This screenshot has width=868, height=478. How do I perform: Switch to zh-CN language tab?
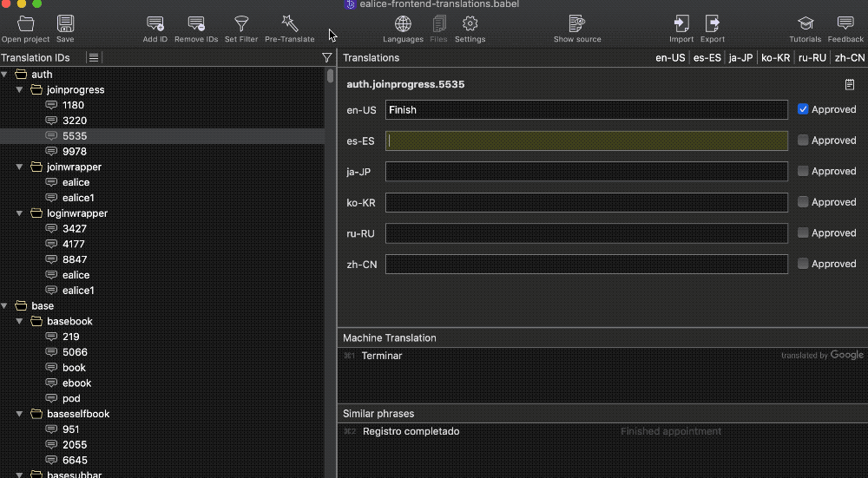tap(850, 57)
